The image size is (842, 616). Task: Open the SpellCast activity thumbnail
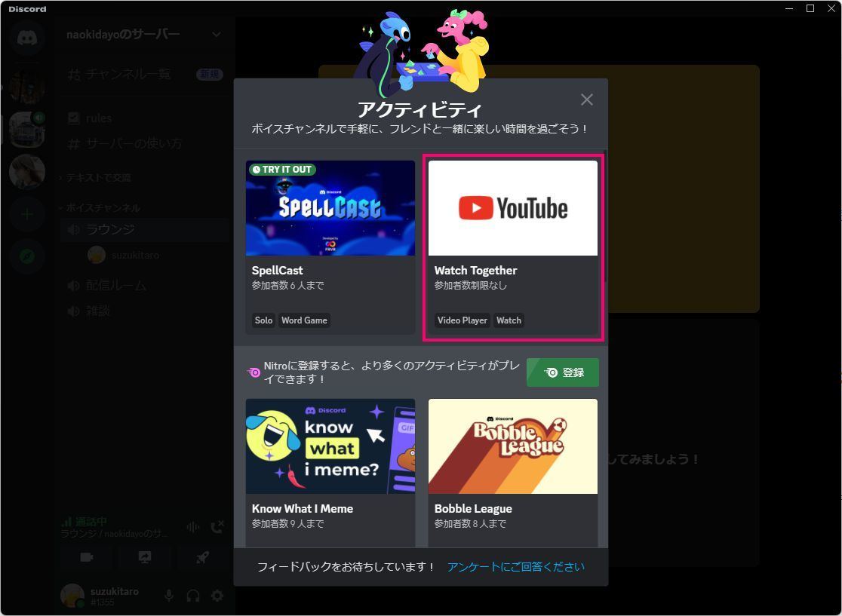[x=330, y=208]
